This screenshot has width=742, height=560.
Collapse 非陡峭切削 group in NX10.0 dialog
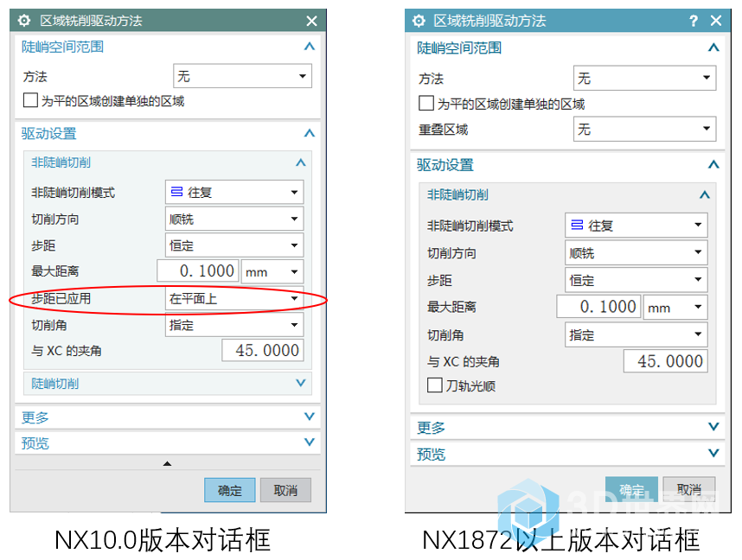300,162
